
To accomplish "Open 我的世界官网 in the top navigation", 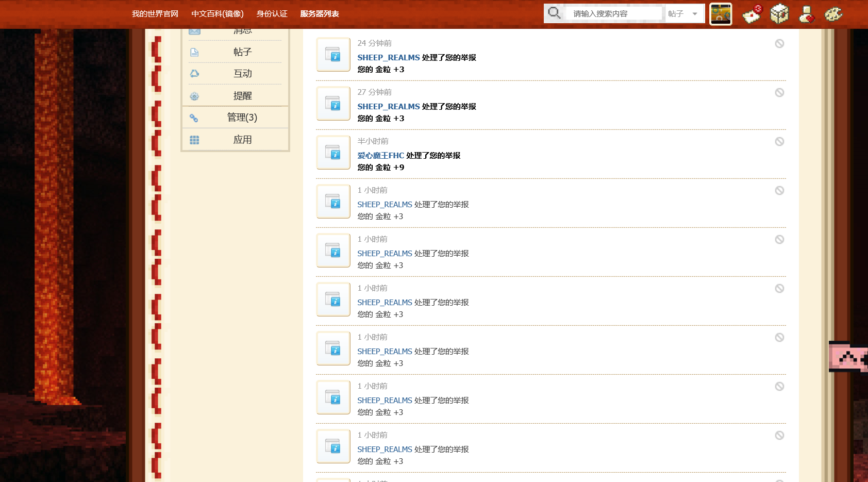I will pyautogui.click(x=155, y=14).
